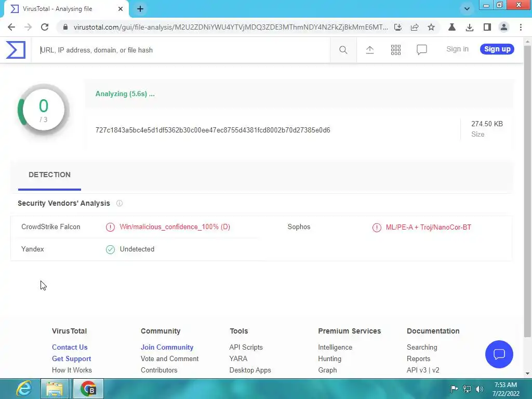Open the Contributors link
Screen dimensions: 532x399
click(159, 370)
